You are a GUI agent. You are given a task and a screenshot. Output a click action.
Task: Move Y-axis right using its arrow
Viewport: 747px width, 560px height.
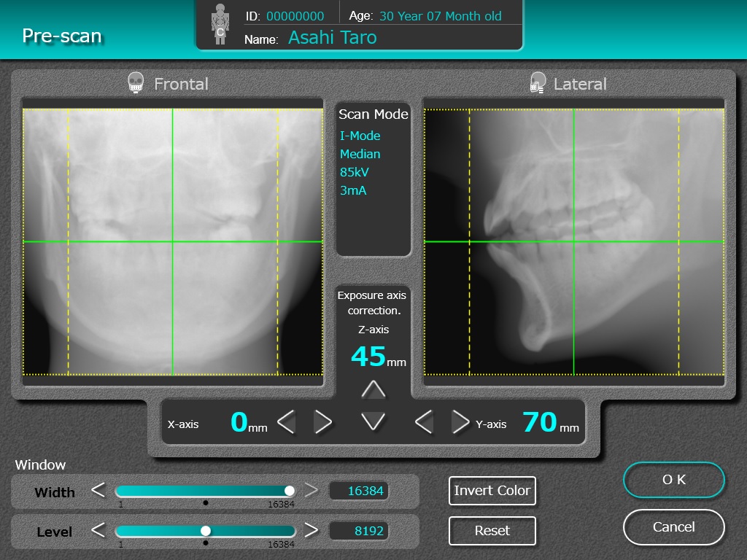coord(460,422)
